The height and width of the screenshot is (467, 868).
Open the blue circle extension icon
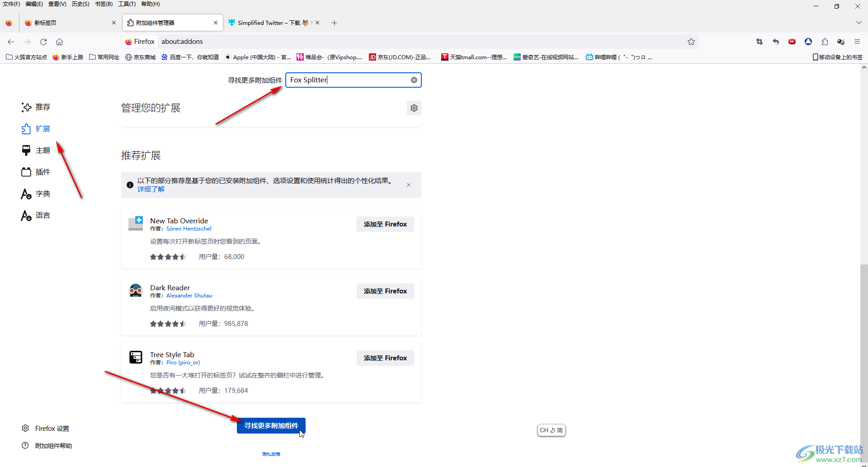tap(808, 42)
